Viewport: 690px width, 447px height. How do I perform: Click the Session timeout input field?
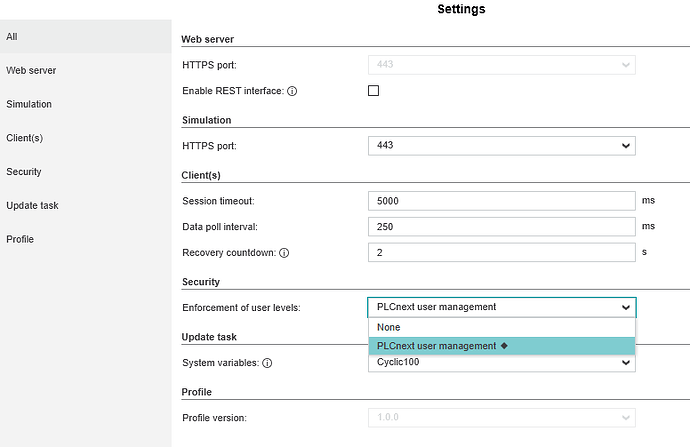[x=501, y=201]
